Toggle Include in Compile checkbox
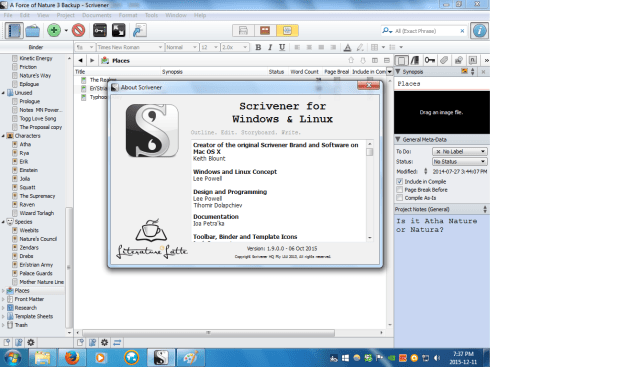The image size is (620, 367). coord(400,182)
